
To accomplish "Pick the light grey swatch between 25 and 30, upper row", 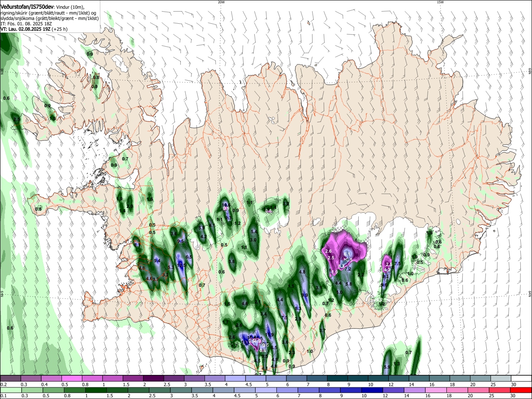I will 500,378.
